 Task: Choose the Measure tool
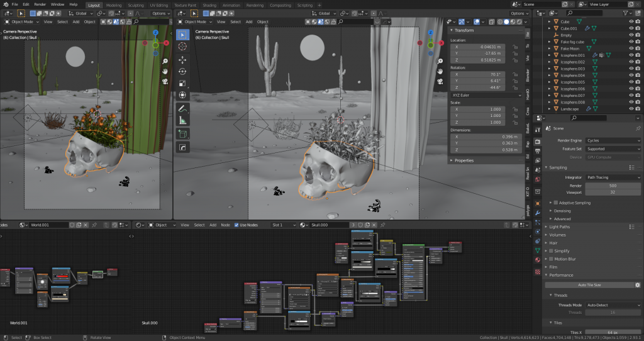pos(182,120)
